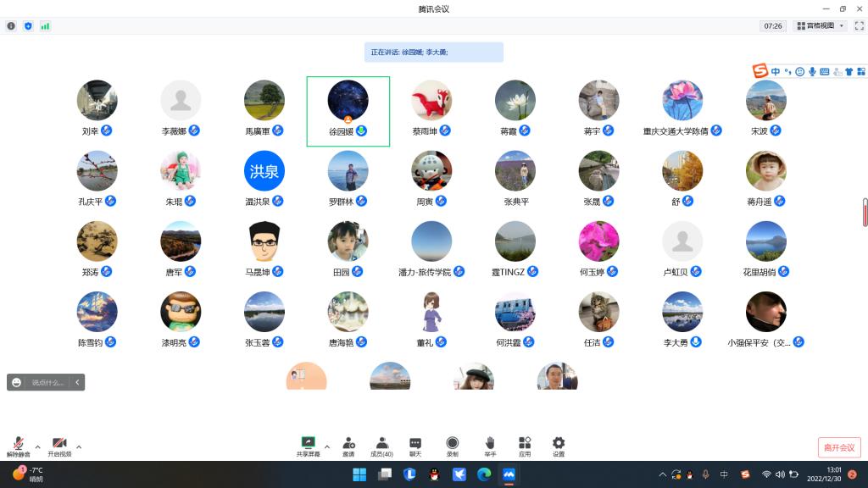Open the chat (聊天) panel

click(415, 446)
